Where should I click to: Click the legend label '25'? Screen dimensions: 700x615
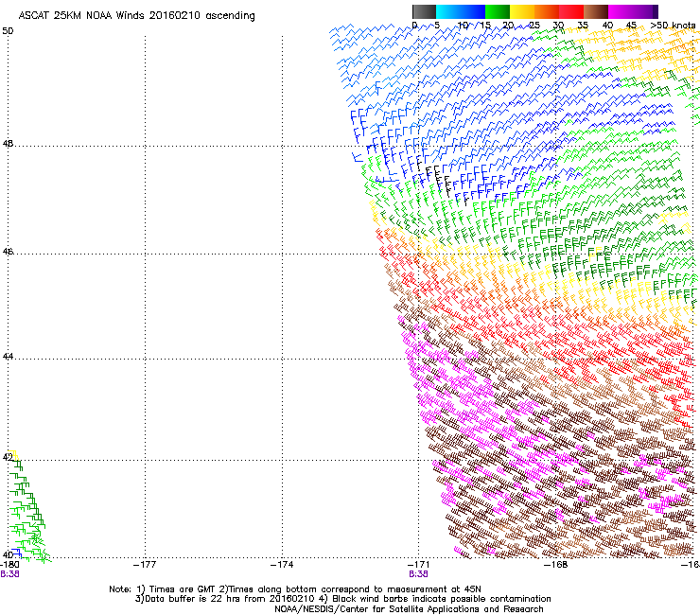pos(534,25)
